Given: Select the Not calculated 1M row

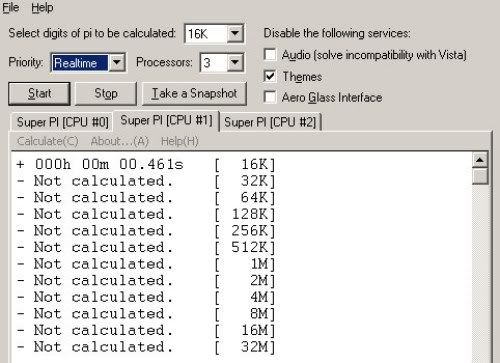Looking at the screenshot, I should [146, 264].
